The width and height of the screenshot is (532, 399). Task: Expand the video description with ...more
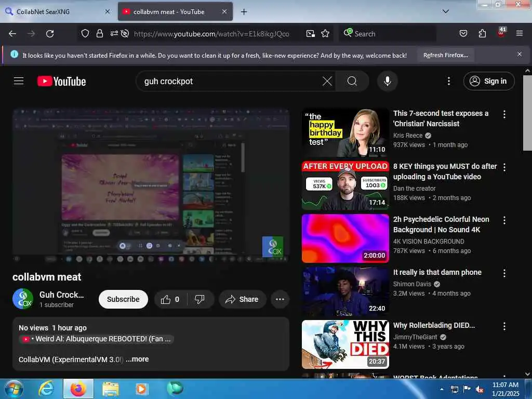pyautogui.click(x=137, y=359)
